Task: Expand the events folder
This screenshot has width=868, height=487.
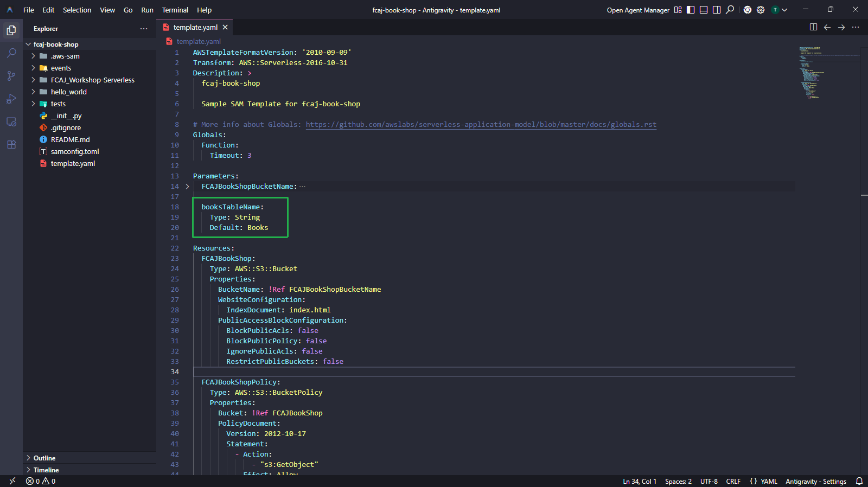Action: tap(34, 68)
